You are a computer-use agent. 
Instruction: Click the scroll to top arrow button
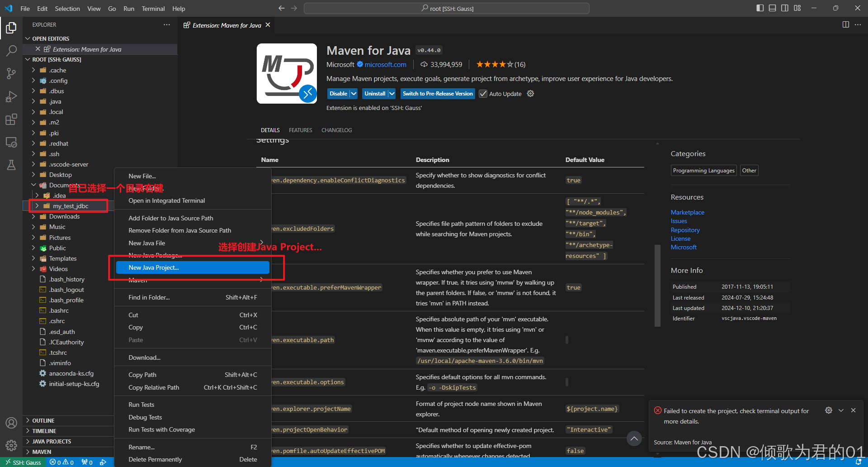[634, 438]
